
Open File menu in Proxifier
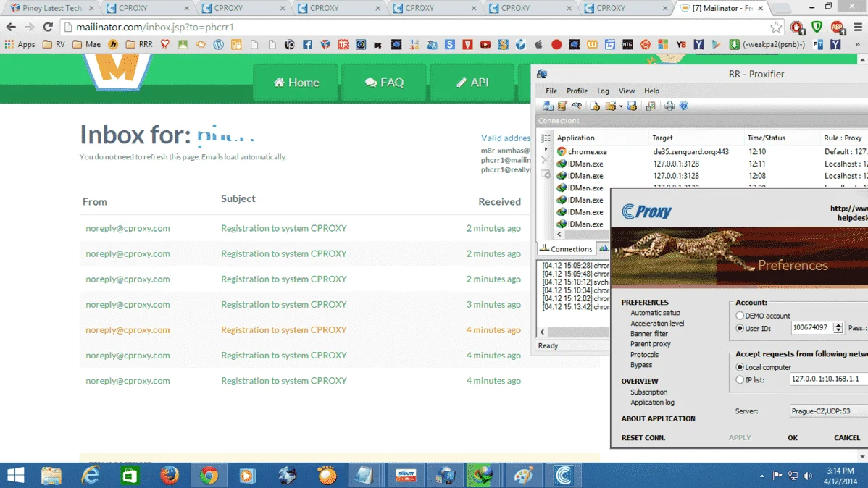[551, 91]
